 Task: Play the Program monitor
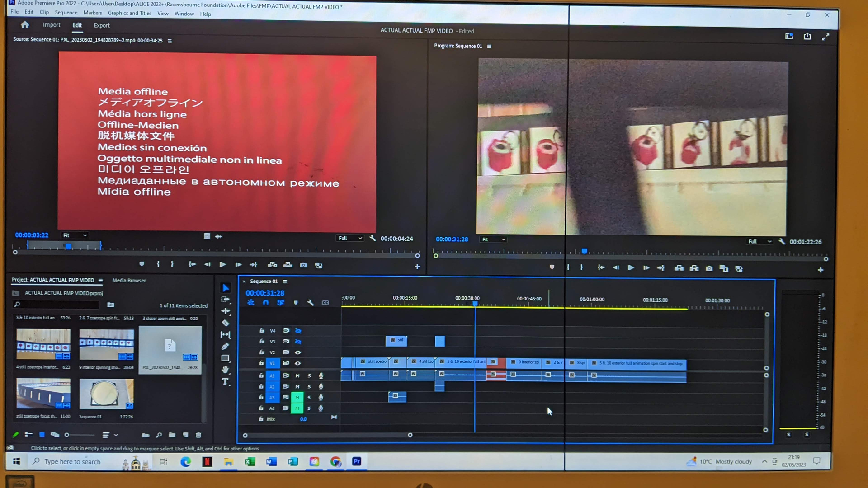(631, 268)
